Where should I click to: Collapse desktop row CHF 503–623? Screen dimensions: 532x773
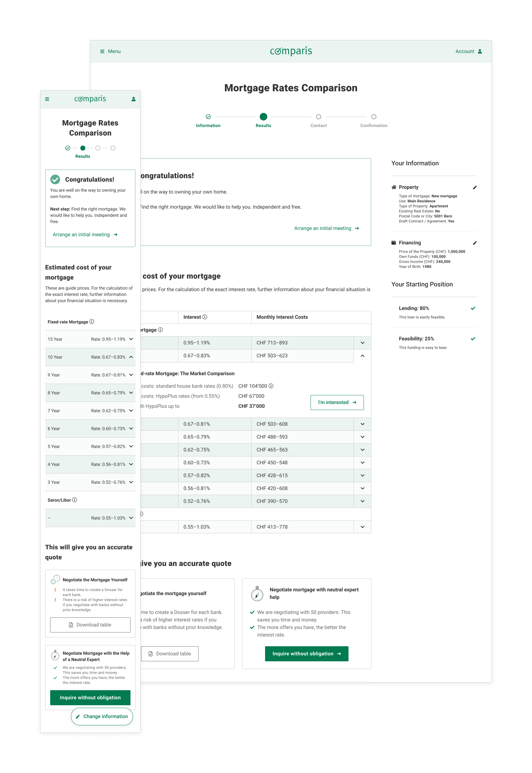click(363, 356)
